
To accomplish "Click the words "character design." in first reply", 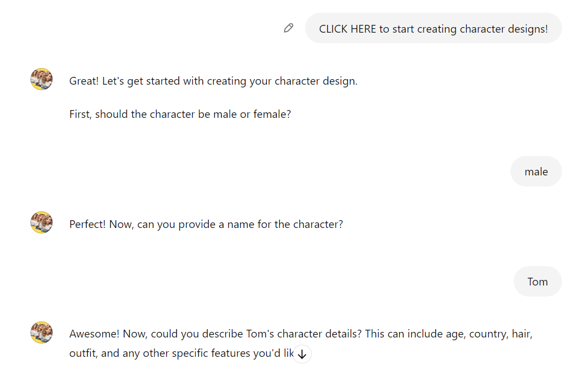I will pyautogui.click(x=316, y=81).
